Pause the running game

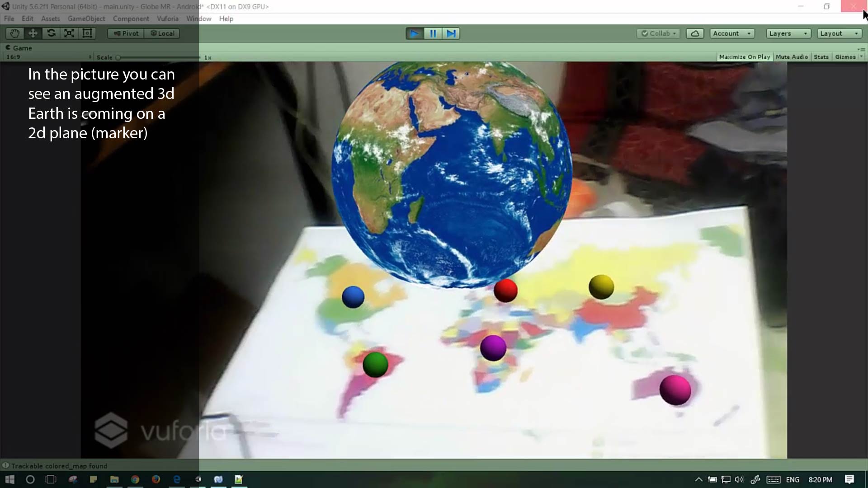point(433,33)
